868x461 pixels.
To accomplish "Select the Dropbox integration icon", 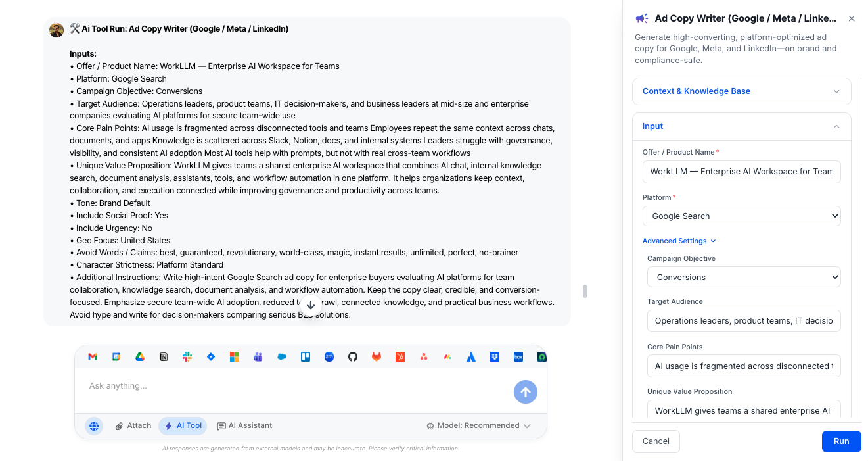I will pyautogui.click(x=495, y=356).
